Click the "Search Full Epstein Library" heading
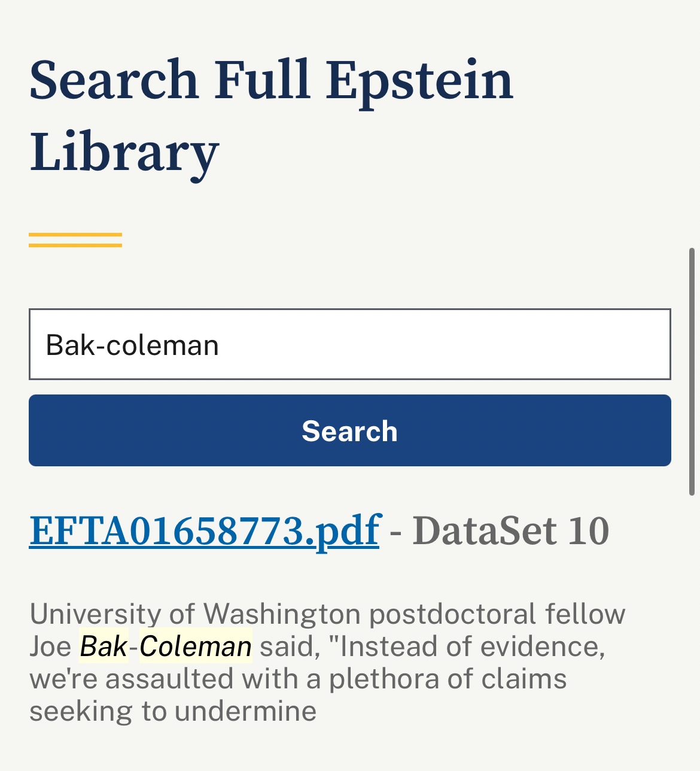700x771 pixels. click(271, 115)
